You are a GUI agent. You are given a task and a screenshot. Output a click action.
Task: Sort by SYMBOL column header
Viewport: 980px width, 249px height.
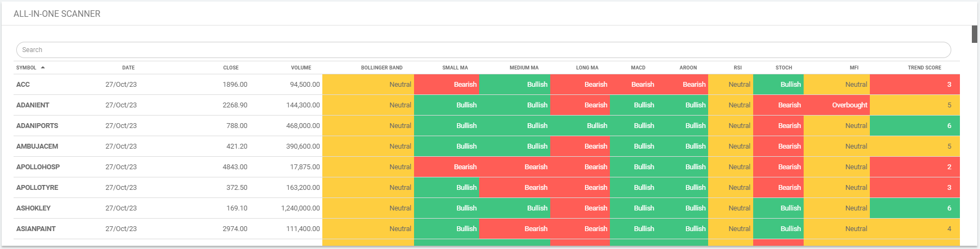tap(26, 68)
